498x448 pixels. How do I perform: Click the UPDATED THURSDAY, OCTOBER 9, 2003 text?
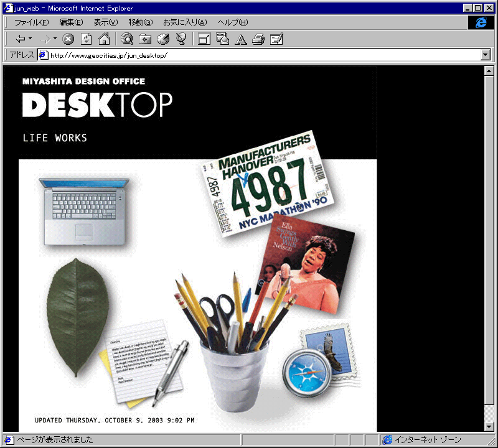[115, 420]
